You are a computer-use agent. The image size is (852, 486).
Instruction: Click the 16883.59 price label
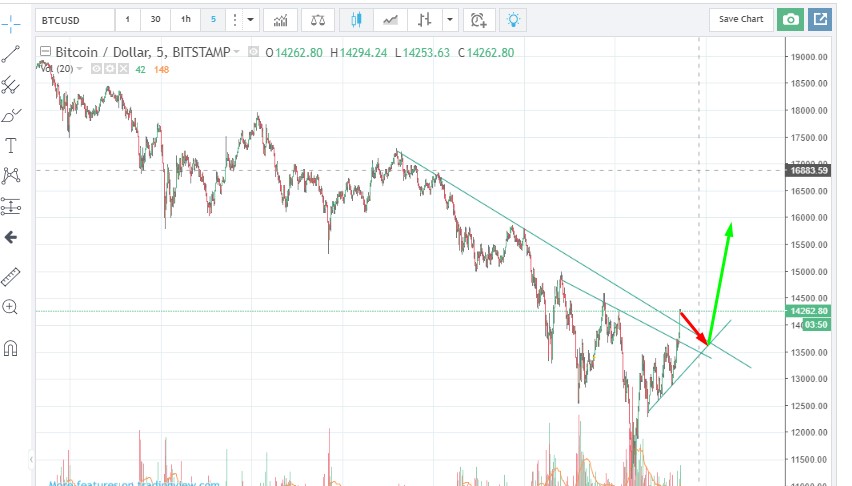809,171
